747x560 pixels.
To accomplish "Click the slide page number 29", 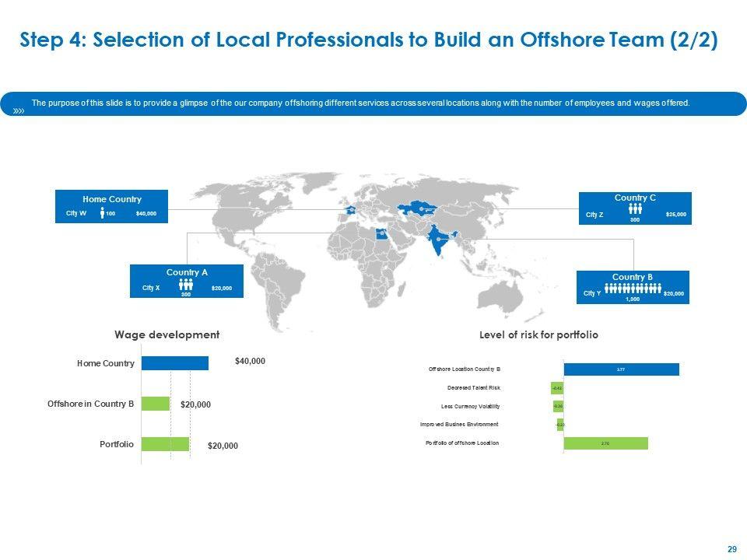I will [732, 549].
